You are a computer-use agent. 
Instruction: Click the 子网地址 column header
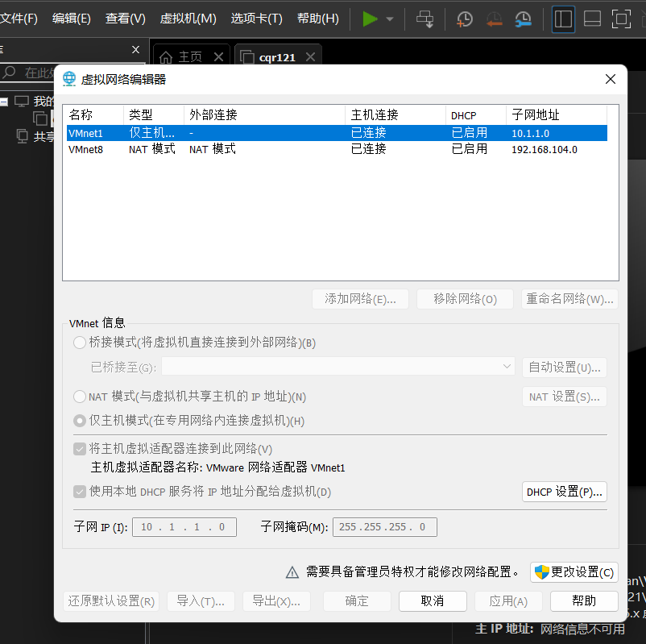pyautogui.click(x=556, y=114)
